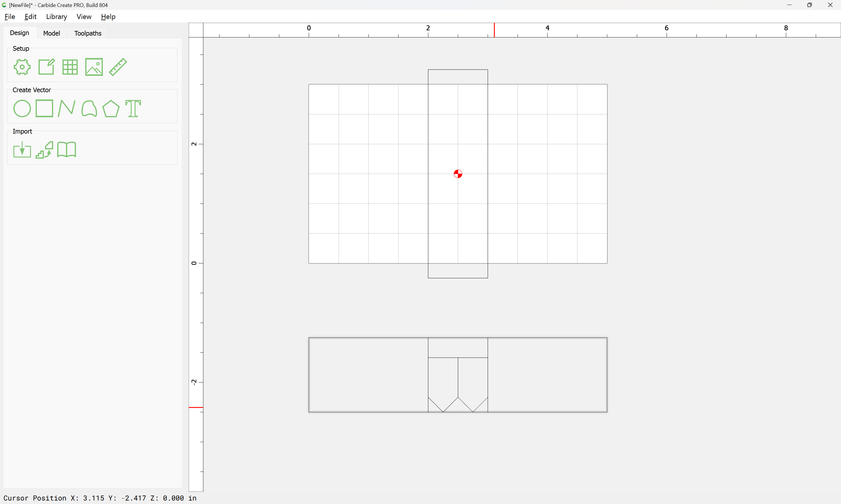Image resolution: width=841 pixels, height=504 pixels.
Task: Open the Trace image icon
Action: pos(44,150)
